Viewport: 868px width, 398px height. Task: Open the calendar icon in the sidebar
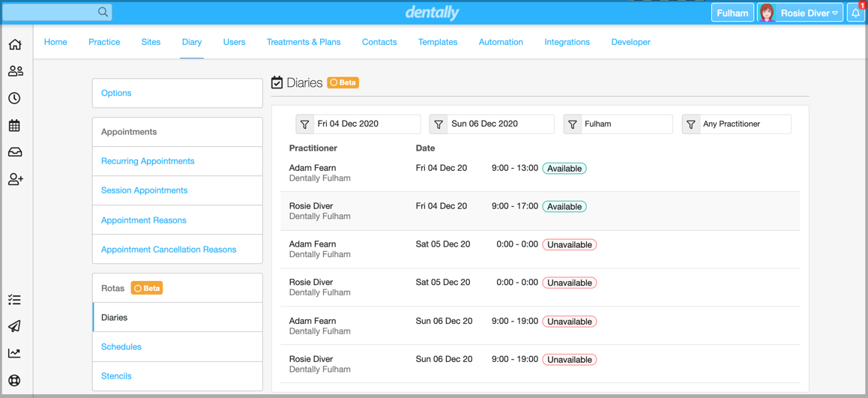pos(15,126)
